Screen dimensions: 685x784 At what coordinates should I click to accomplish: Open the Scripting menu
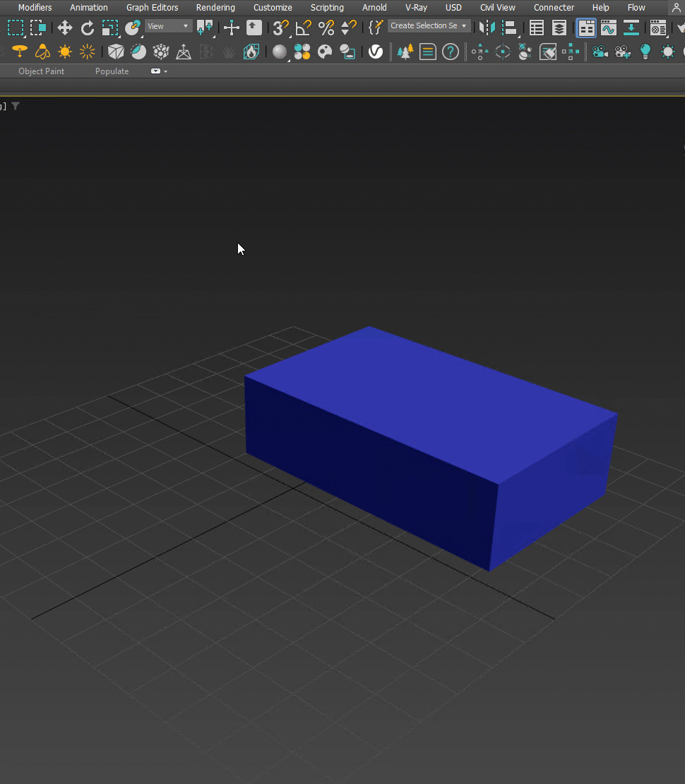(x=327, y=8)
